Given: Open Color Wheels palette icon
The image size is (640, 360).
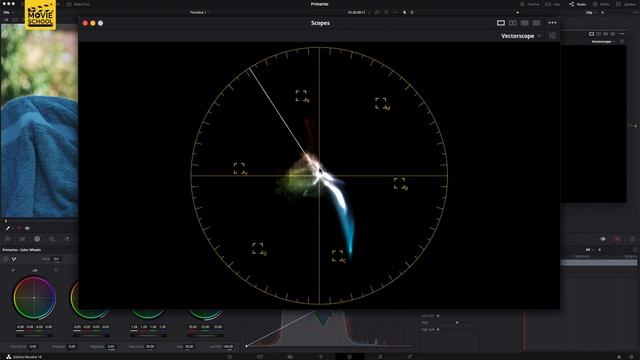Looking at the screenshot, I should (x=37, y=239).
